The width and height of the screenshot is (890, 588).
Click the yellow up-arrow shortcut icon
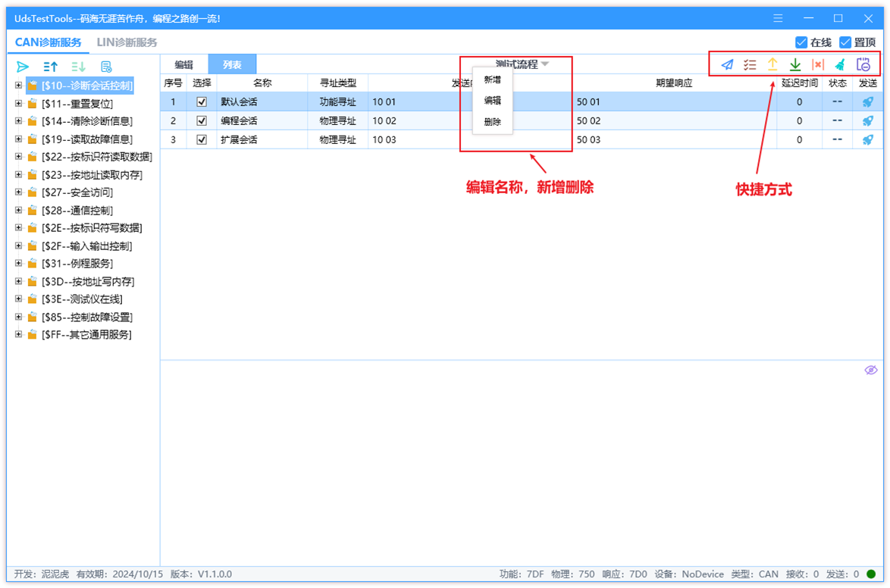[x=772, y=64]
